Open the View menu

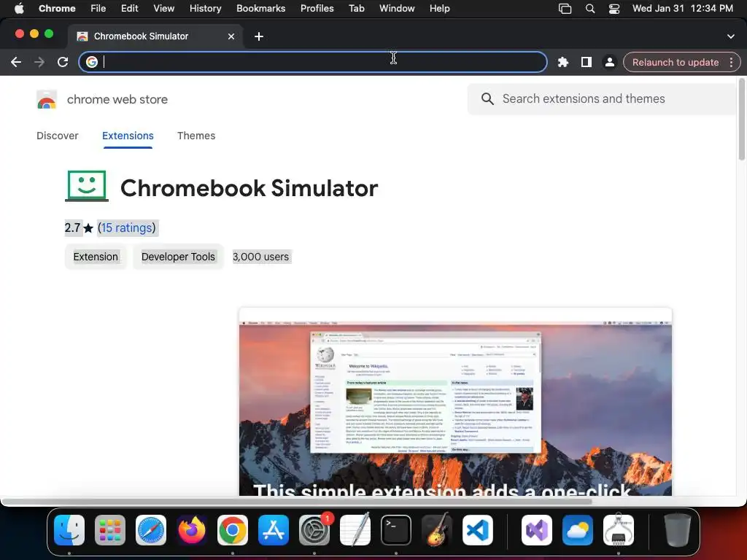[164, 9]
